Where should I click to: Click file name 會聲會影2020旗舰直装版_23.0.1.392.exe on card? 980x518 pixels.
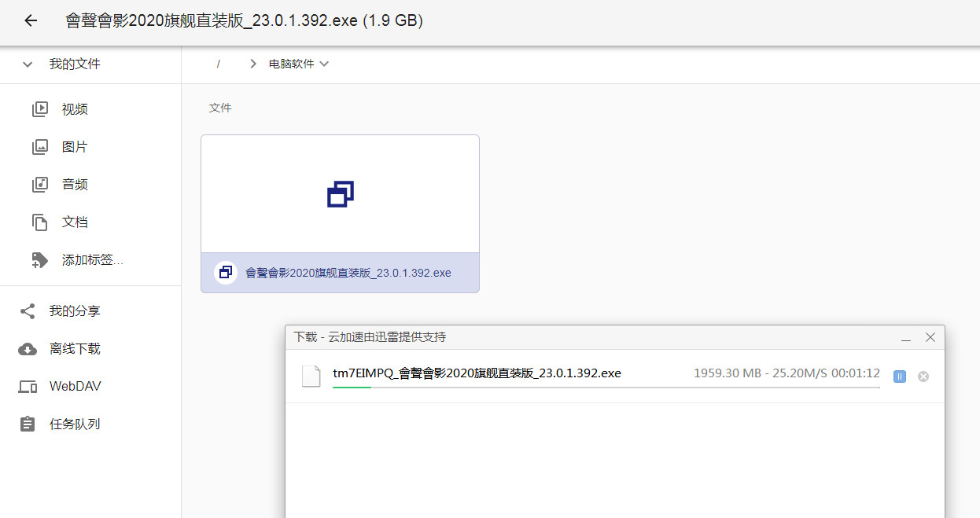[x=348, y=273]
